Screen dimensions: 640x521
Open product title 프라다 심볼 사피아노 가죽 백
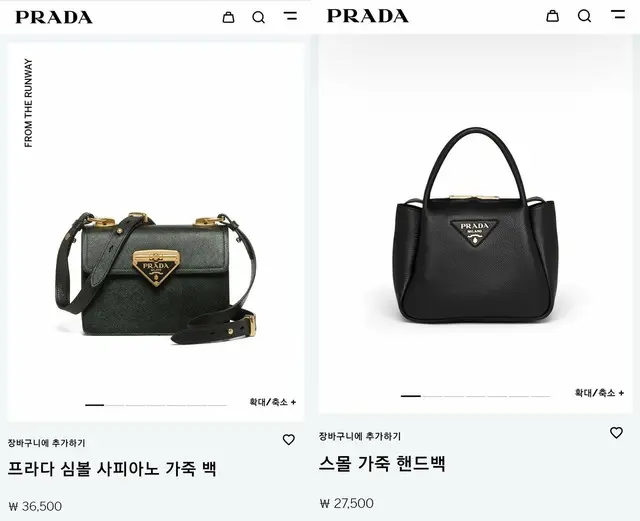coord(112,468)
